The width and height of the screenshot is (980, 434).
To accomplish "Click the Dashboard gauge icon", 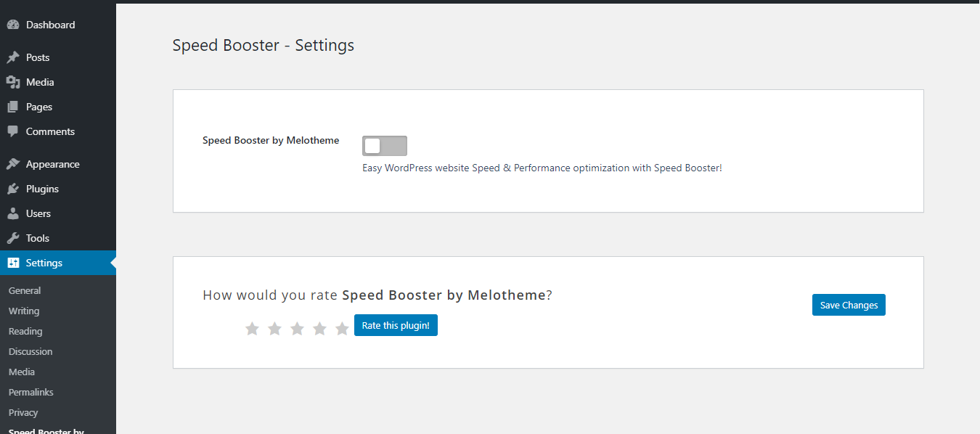I will 13,25.
